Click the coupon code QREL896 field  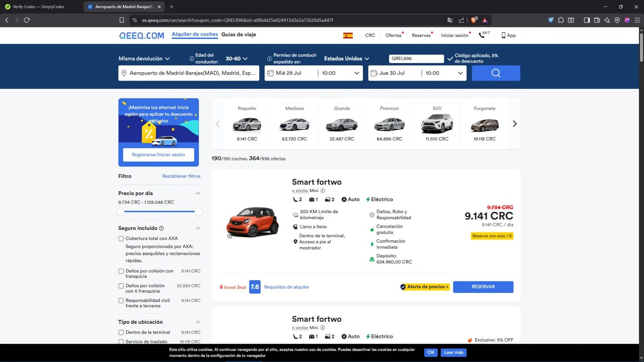click(416, 59)
